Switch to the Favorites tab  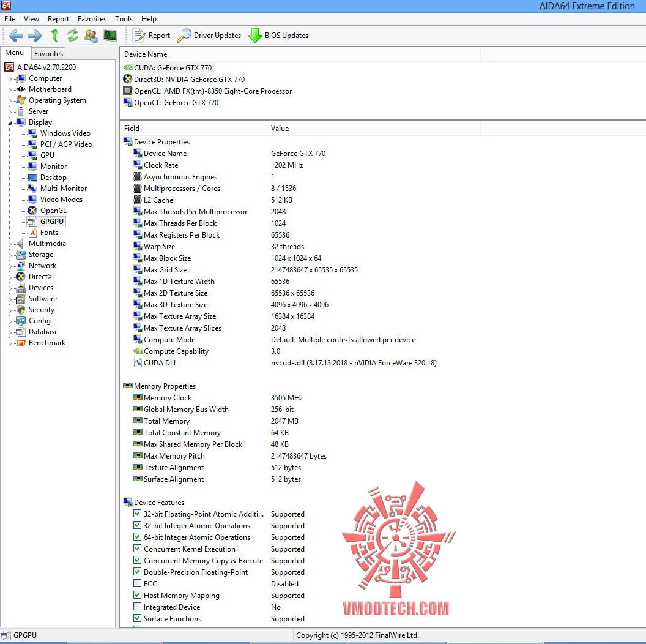tap(48, 54)
